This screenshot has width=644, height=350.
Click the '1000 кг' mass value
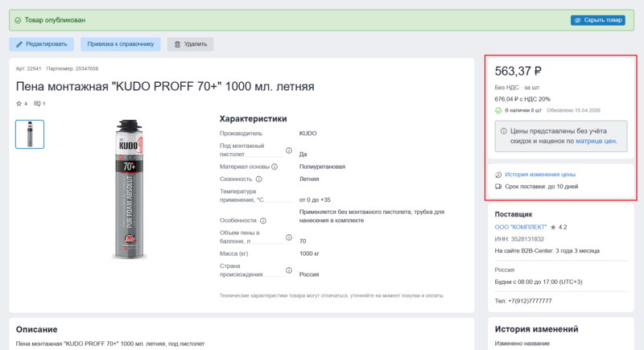click(x=309, y=253)
